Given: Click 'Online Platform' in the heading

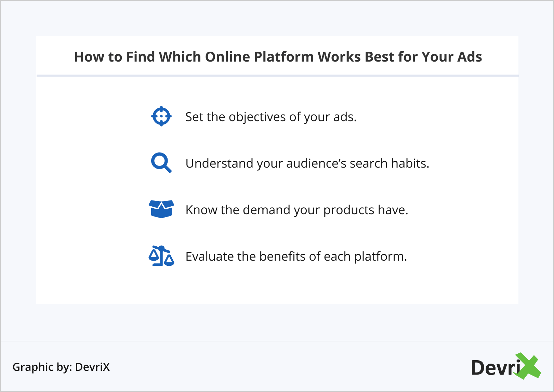Looking at the screenshot, I should click(x=259, y=57).
